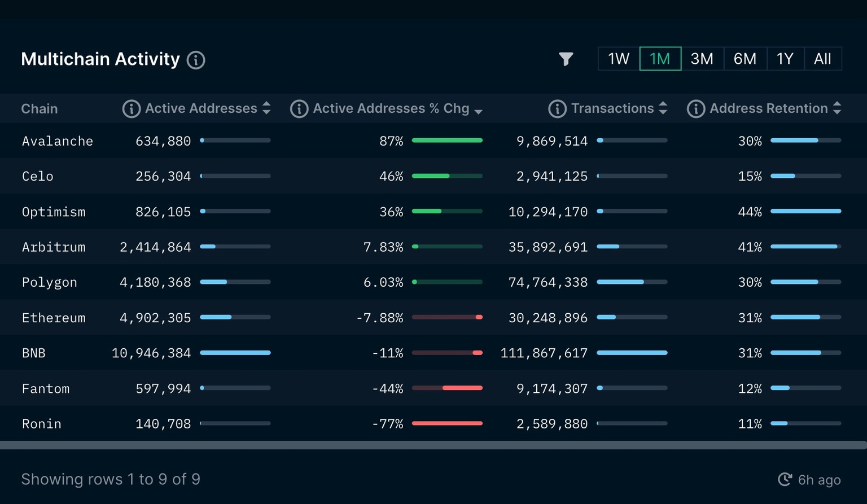Click the Address Retention info icon
This screenshot has width=867, height=504.
coord(696,108)
